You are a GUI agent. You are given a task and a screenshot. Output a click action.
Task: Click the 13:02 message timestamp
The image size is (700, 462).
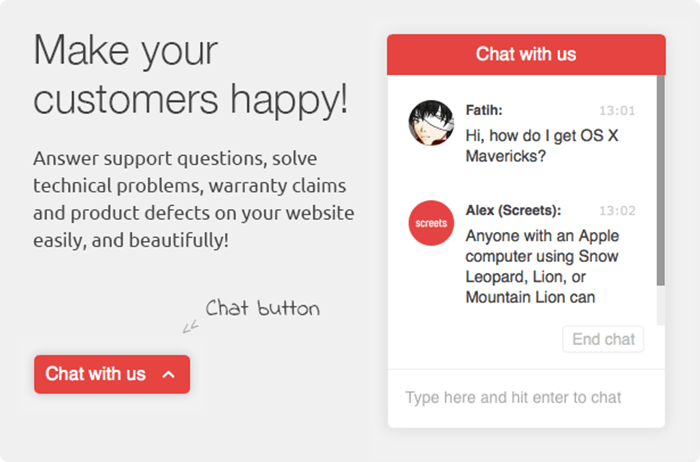point(617,211)
